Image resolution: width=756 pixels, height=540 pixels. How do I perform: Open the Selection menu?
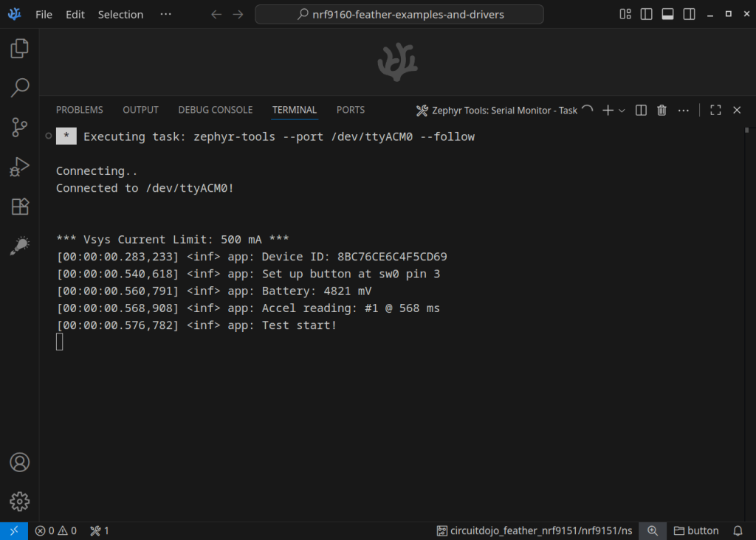(120, 14)
